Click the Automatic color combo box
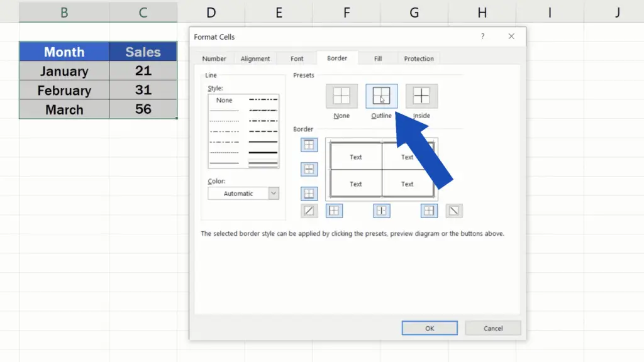The height and width of the screenshot is (362, 644). pos(238,194)
